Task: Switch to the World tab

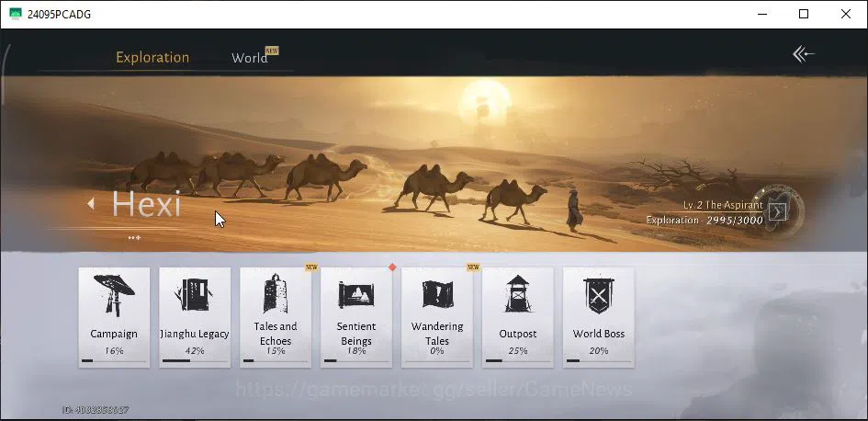Action: tap(250, 58)
